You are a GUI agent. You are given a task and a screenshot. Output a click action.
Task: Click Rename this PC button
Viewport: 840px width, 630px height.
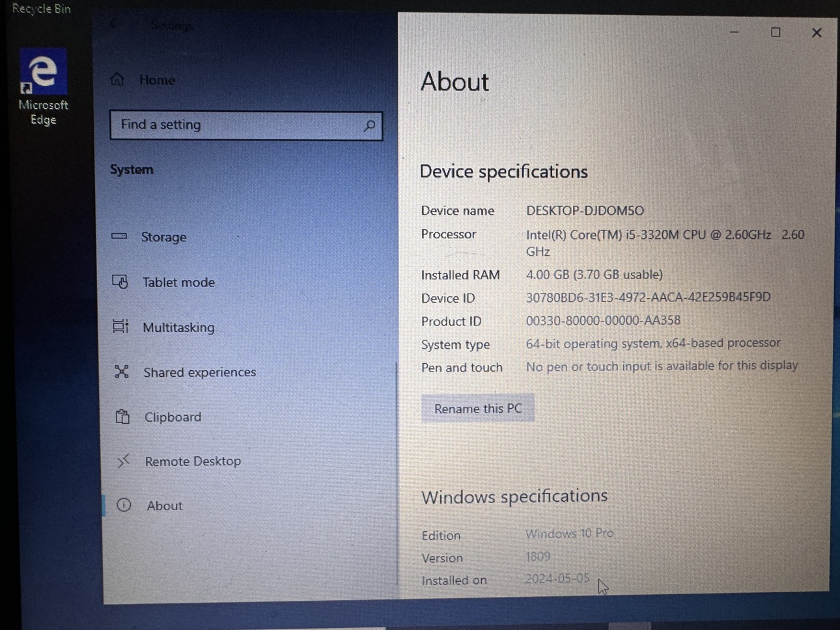coord(478,409)
